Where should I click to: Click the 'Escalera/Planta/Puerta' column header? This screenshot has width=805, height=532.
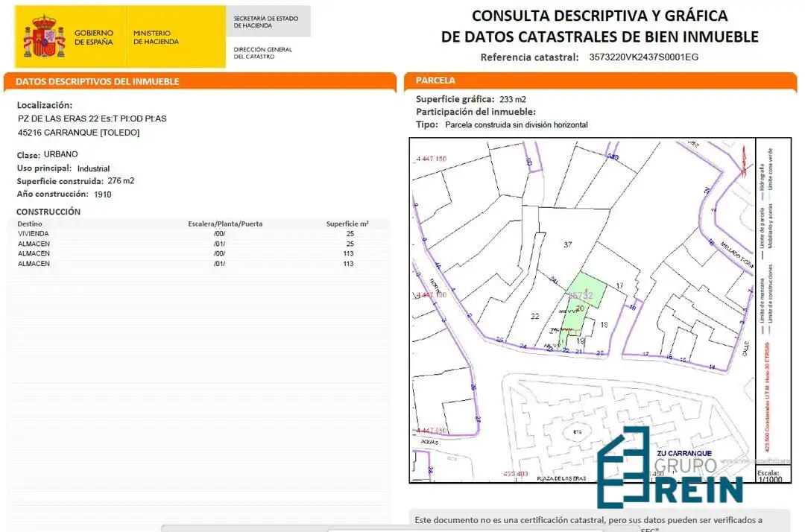coord(225,224)
